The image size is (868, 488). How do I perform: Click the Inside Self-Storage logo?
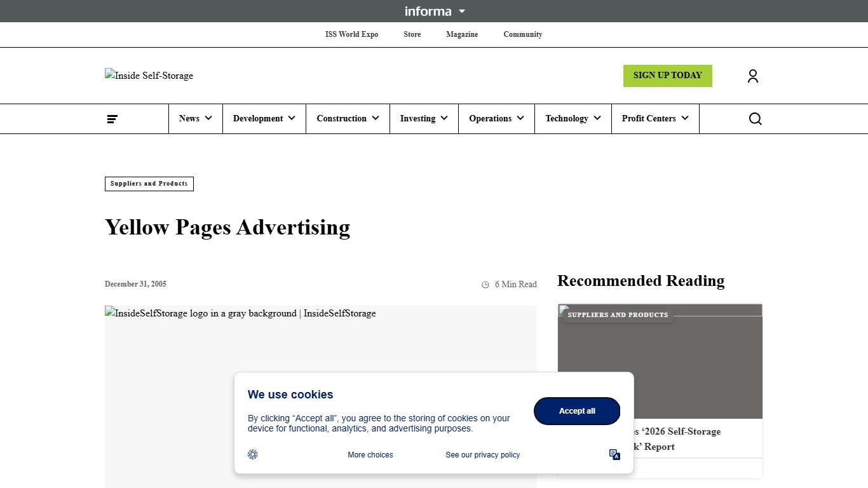(x=149, y=76)
